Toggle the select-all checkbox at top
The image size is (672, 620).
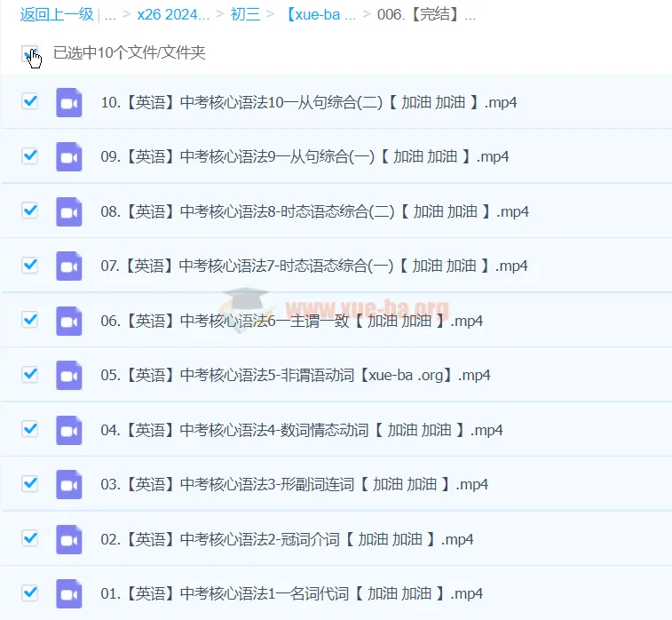[x=29, y=53]
